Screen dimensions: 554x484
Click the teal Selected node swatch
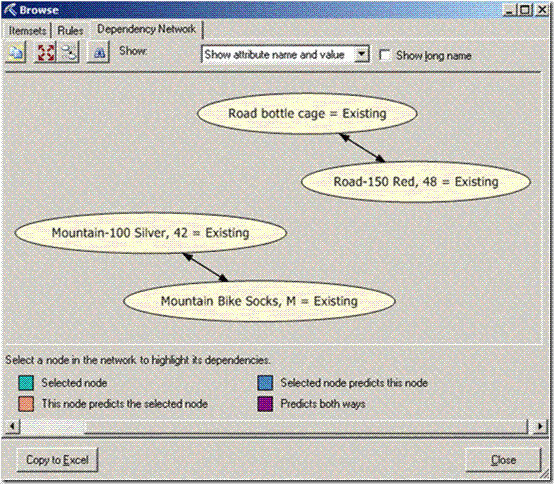(x=26, y=383)
